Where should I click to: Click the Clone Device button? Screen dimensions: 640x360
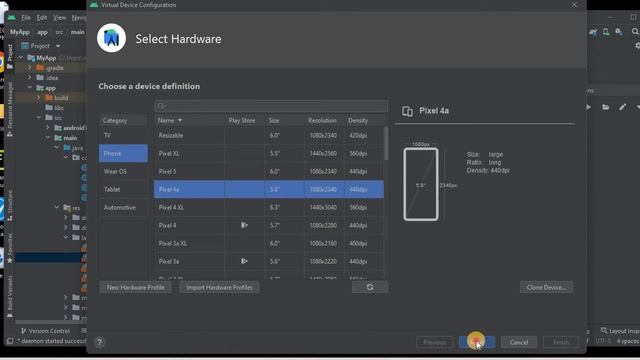546,287
